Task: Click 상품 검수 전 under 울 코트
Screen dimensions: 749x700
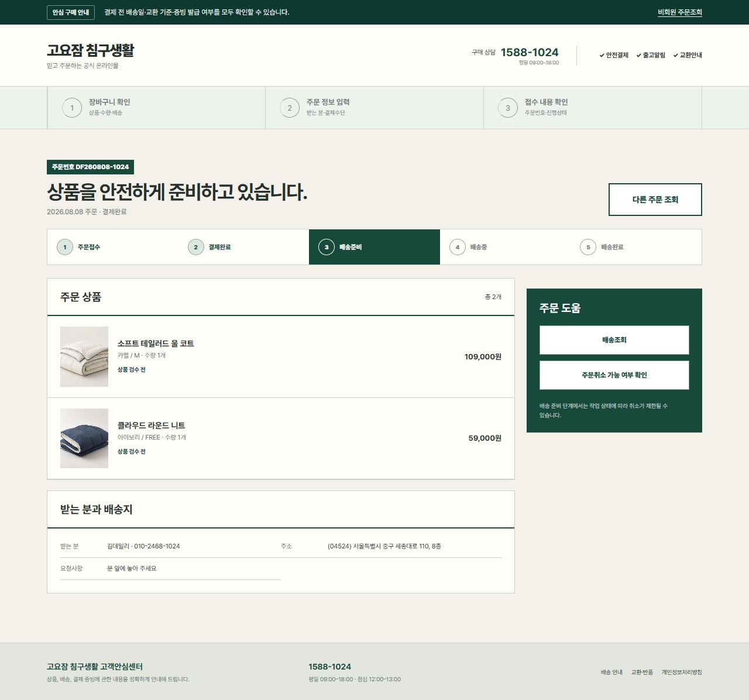Action: tap(132, 370)
